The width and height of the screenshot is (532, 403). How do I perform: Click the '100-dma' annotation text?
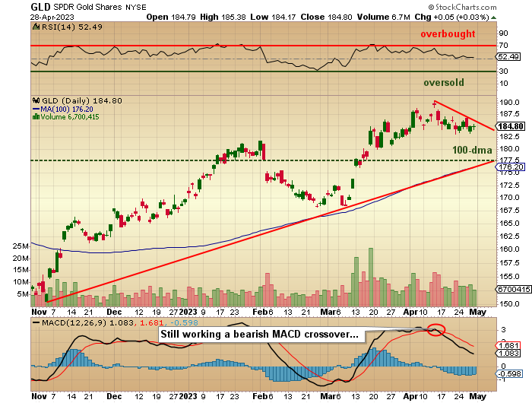472,150
